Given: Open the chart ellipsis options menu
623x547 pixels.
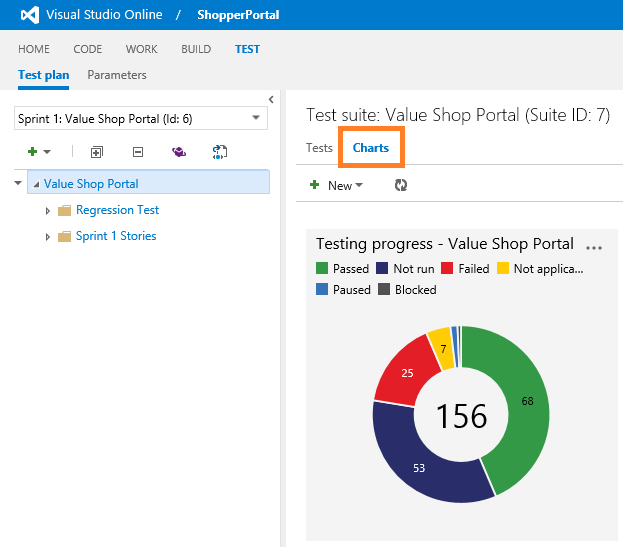Looking at the screenshot, I should pyautogui.click(x=594, y=248).
